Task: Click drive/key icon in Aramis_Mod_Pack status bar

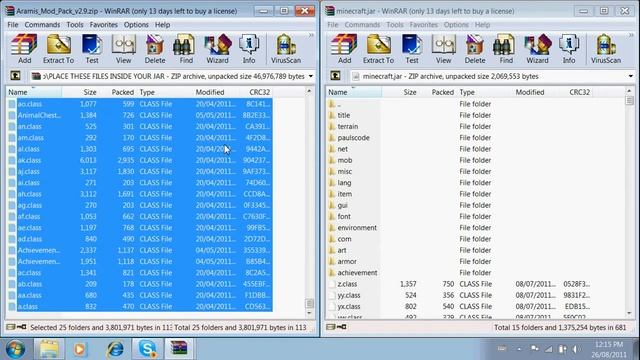Action: [x=16, y=327]
